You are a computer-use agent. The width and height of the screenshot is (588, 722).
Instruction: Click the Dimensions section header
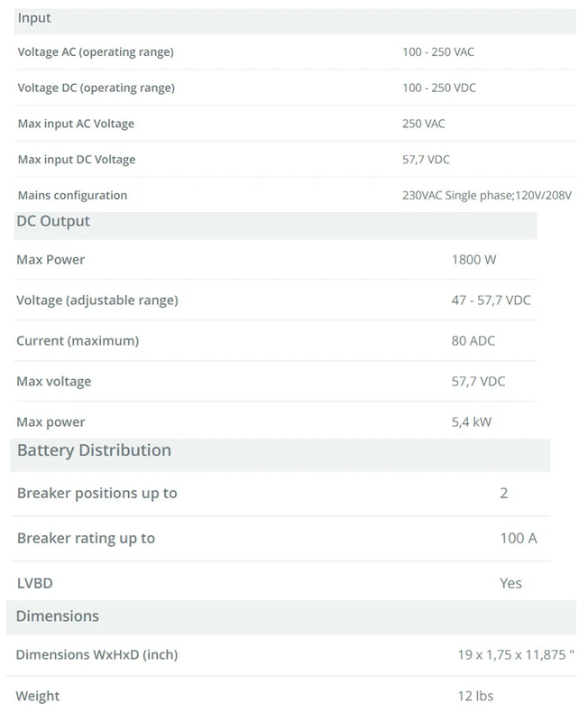point(58,616)
